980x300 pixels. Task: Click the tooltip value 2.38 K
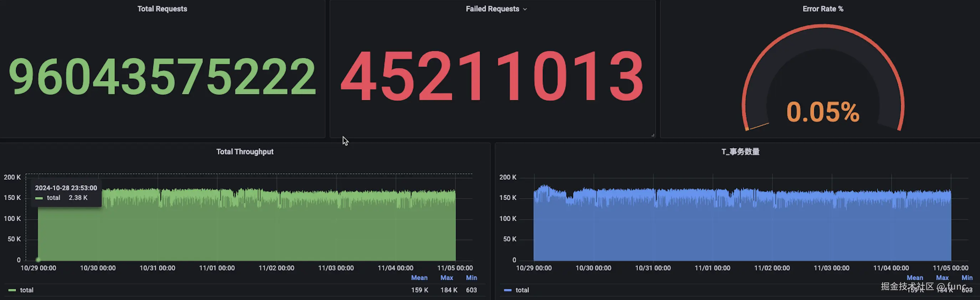click(78, 198)
